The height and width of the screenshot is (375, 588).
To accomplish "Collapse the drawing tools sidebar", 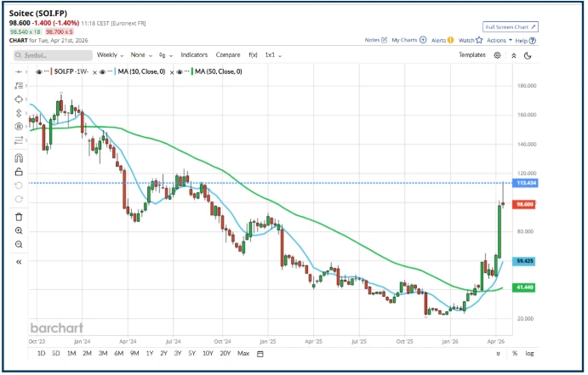I will tap(19, 262).
